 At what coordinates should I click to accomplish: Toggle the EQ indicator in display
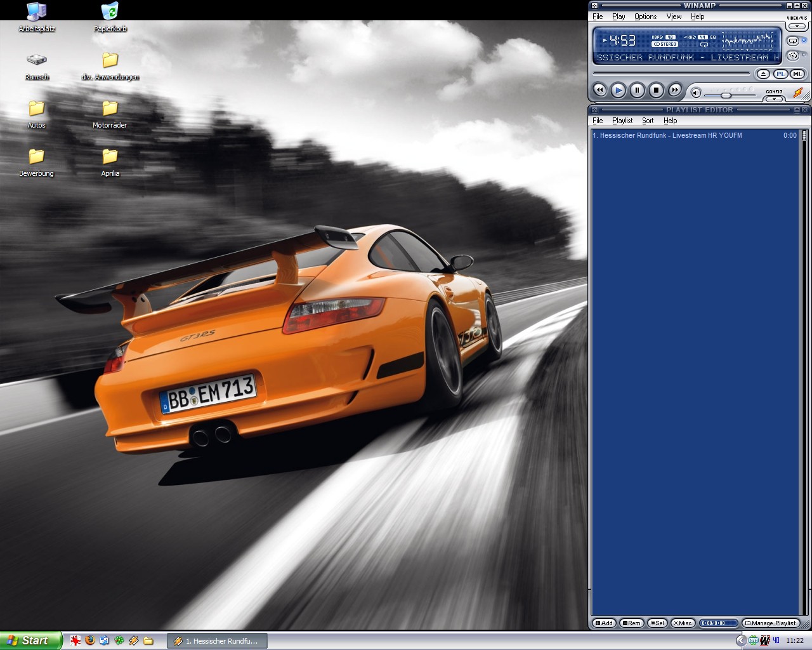pyautogui.click(x=713, y=37)
